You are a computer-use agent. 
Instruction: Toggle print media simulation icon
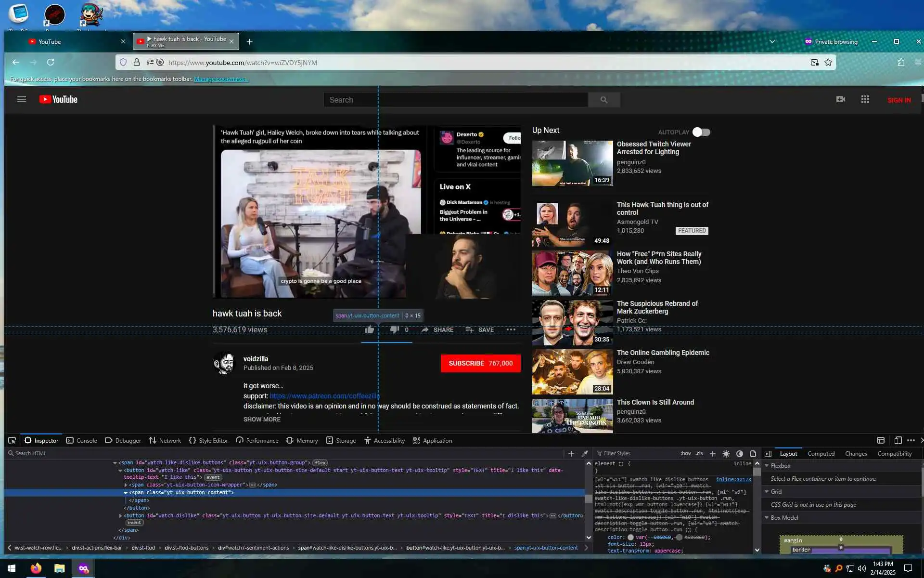(753, 453)
